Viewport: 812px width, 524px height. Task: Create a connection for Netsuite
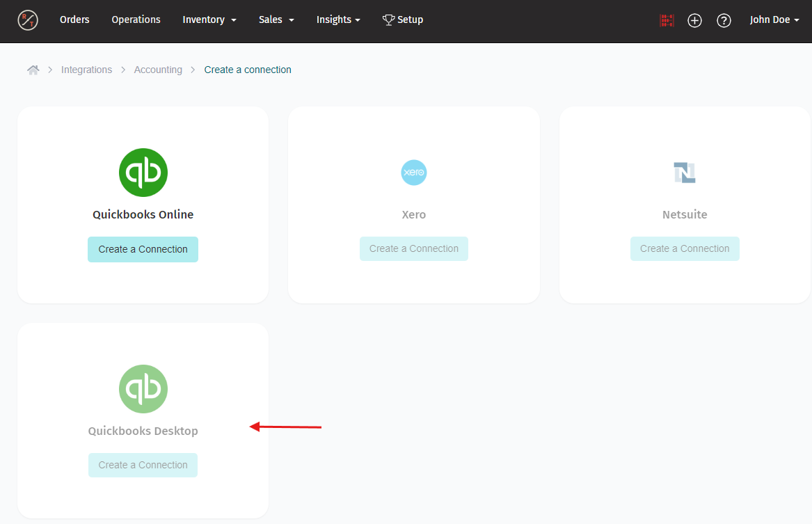pyautogui.click(x=685, y=248)
